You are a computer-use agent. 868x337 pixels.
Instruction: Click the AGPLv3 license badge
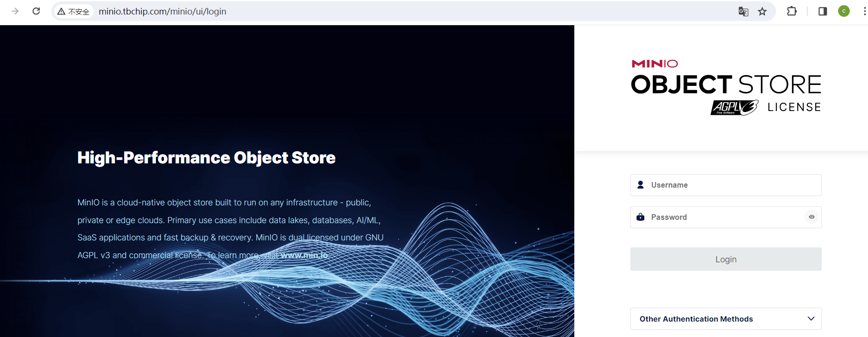point(734,107)
